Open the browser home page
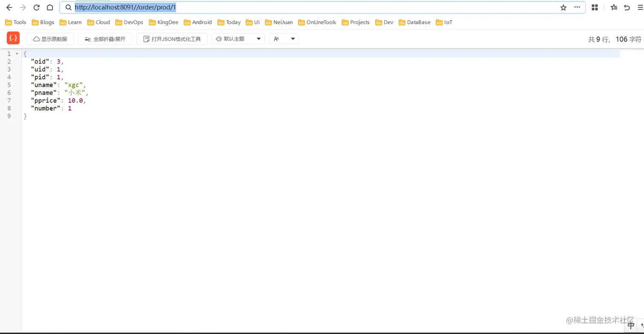The width and height of the screenshot is (644, 334). click(50, 8)
